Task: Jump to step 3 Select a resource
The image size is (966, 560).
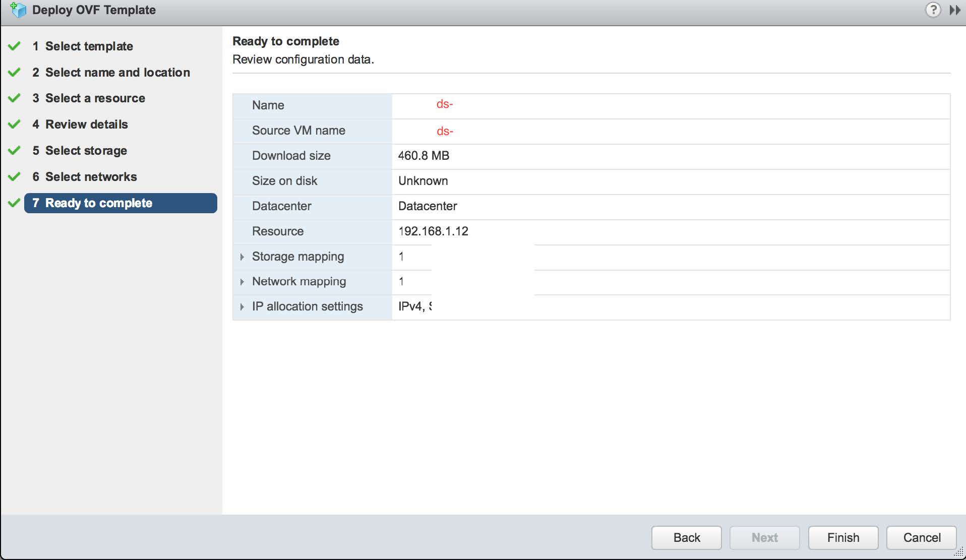Action: 95,98
